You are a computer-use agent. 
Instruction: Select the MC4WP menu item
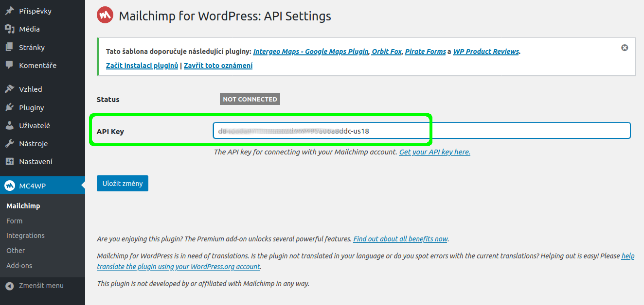pyautogui.click(x=42, y=186)
